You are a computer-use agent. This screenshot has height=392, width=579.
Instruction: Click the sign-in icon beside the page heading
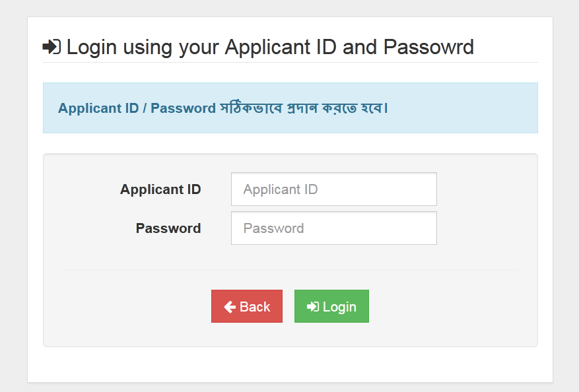tap(51, 47)
